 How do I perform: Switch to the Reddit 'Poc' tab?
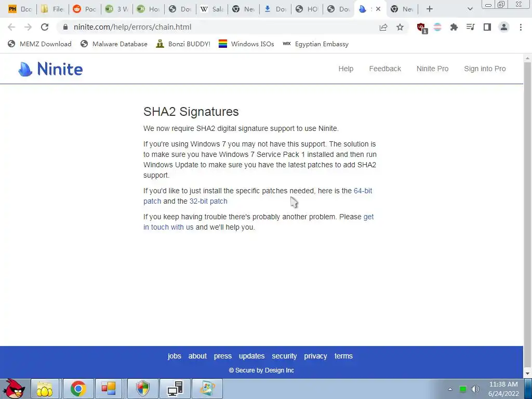[x=85, y=9]
